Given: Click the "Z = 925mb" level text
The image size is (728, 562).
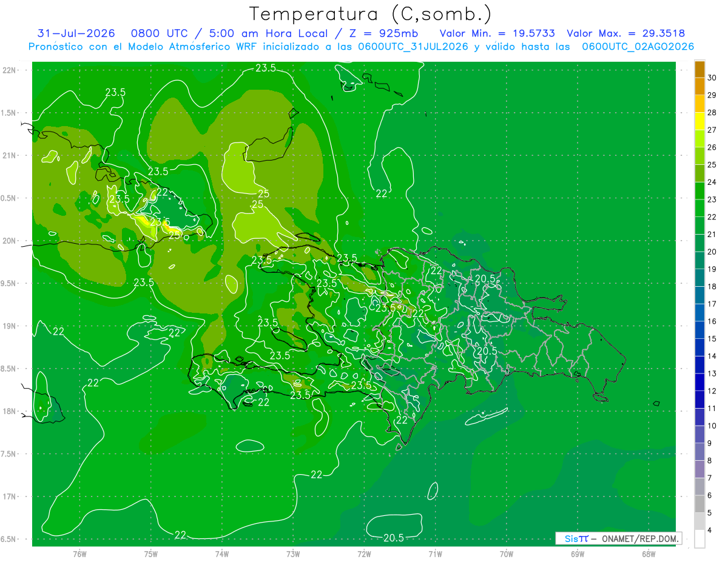Looking at the screenshot, I should point(383,33).
